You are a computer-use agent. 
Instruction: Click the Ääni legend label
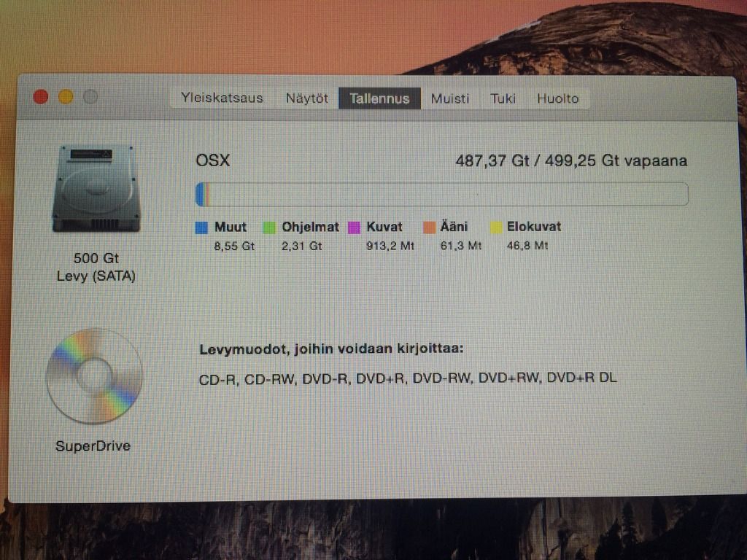tap(454, 226)
